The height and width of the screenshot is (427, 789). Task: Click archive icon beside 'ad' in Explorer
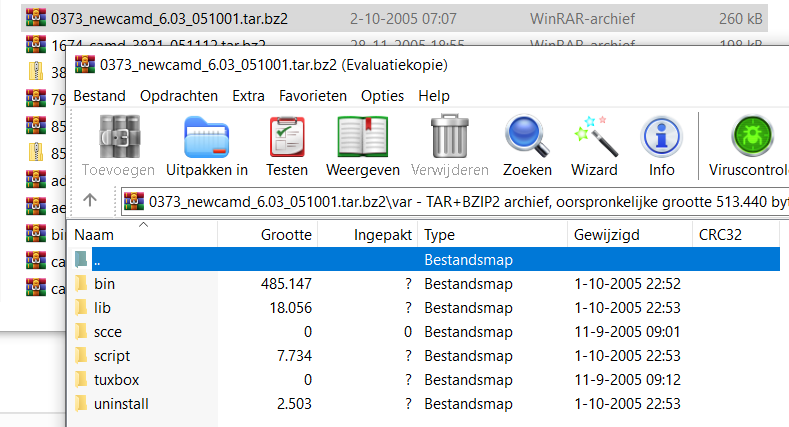point(36,180)
